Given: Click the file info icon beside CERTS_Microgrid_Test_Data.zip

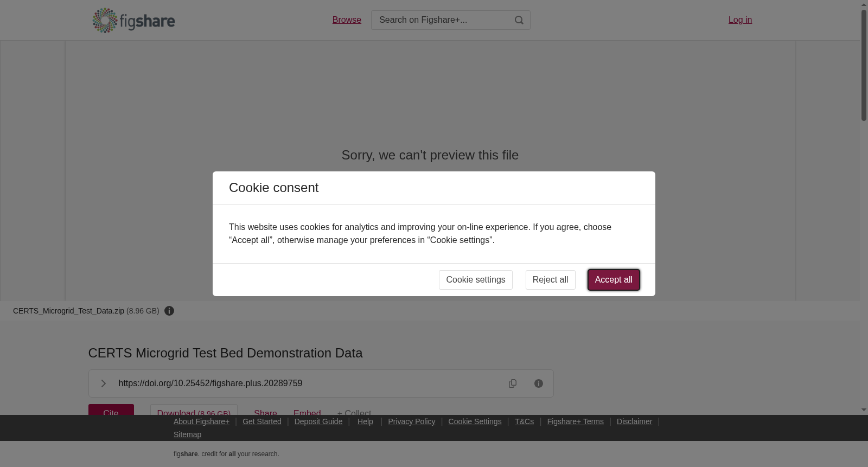Looking at the screenshot, I should click(x=169, y=311).
